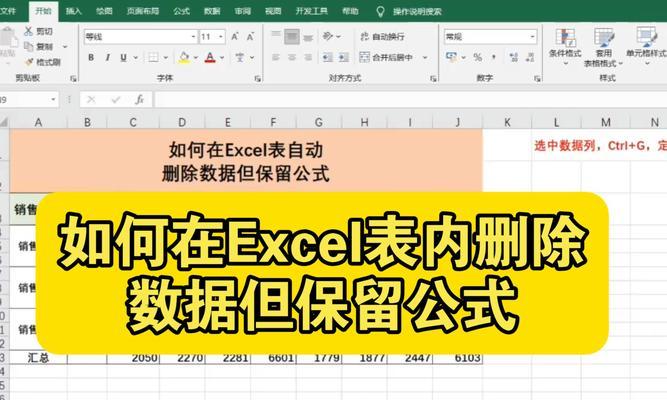The width and height of the screenshot is (667, 400).
Task: Open the 常规 number format dropdown
Action: click(533, 37)
